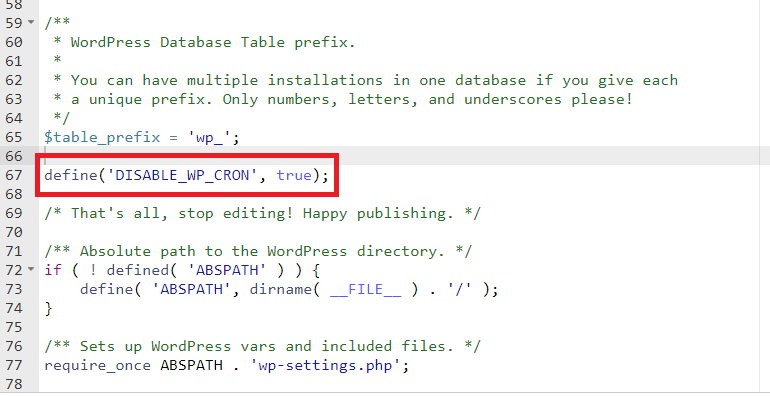Collapse the comment block fold at line 59

tap(31, 23)
